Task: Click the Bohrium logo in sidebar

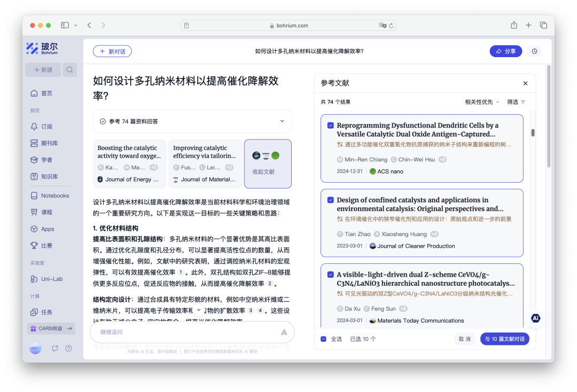Action: pos(42,48)
